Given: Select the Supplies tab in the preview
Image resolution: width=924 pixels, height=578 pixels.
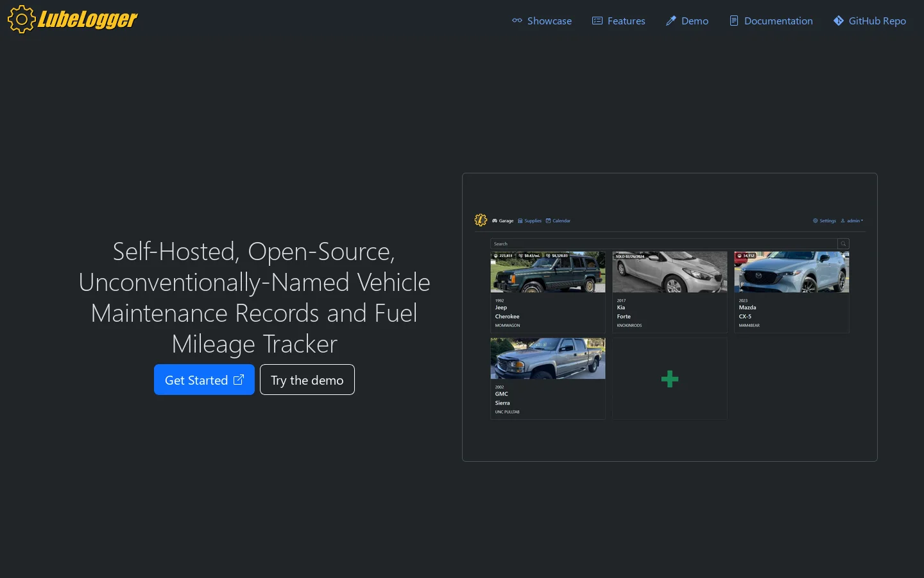Looking at the screenshot, I should [530, 221].
